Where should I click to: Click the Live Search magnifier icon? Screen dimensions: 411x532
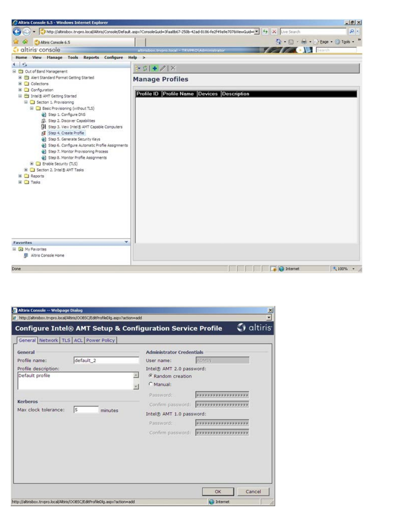point(352,31)
